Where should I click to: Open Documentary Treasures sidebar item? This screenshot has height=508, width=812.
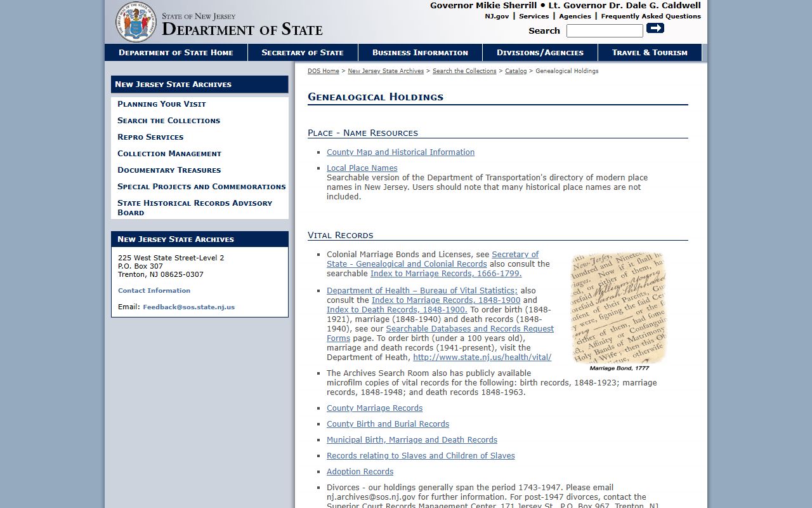coord(169,170)
